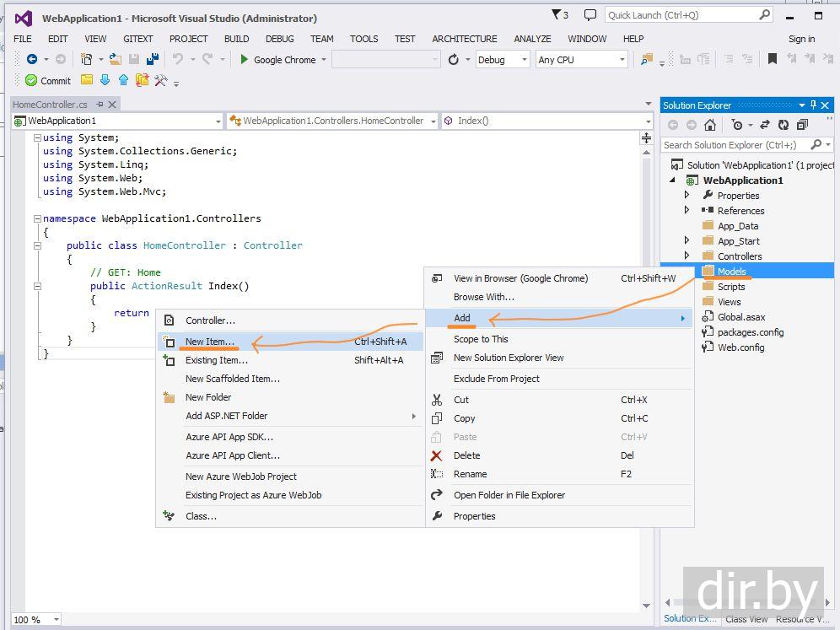Screen dimensions: 840x630
Task: Click the Commit button
Action: (x=48, y=81)
